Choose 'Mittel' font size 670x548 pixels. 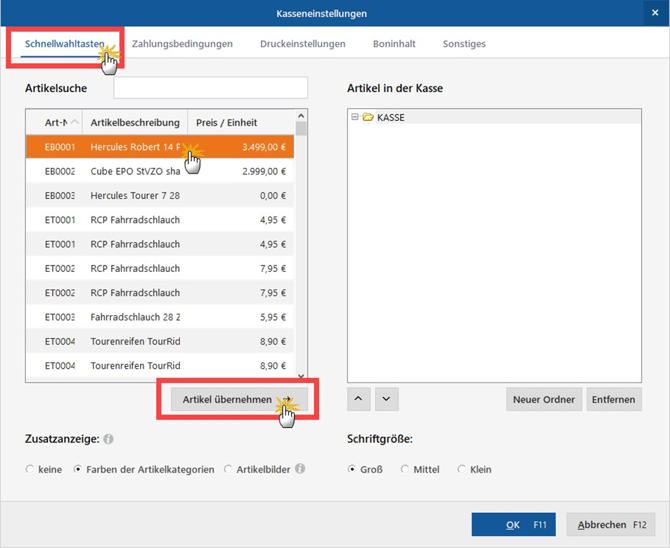click(405, 469)
